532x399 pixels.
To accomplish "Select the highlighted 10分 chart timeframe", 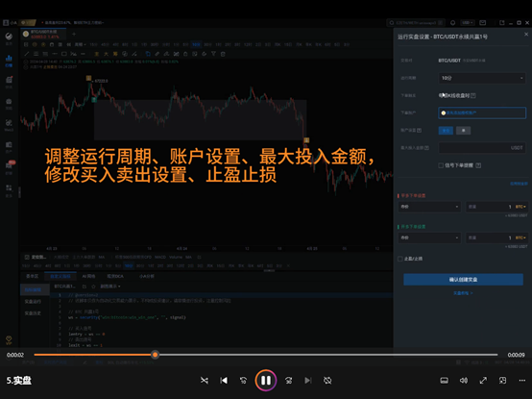I will (196, 44).
